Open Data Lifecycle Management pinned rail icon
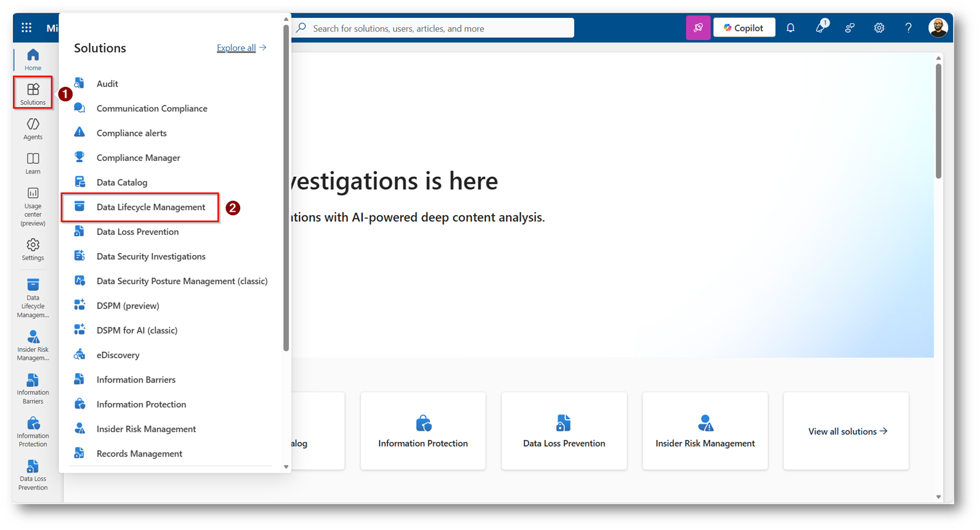The width and height of the screenshot is (980, 530). pyautogui.click(x=33, y=298)
